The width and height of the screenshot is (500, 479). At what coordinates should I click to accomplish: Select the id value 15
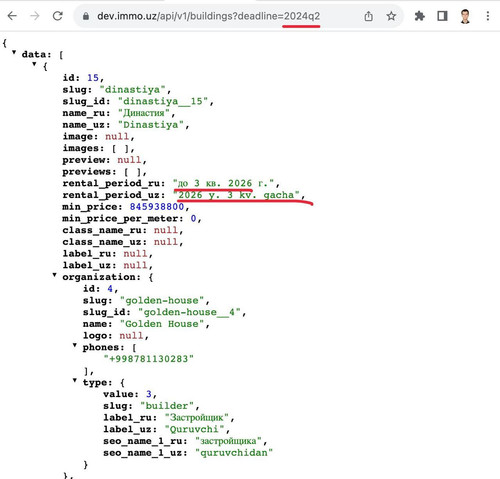tap(93, 78)
